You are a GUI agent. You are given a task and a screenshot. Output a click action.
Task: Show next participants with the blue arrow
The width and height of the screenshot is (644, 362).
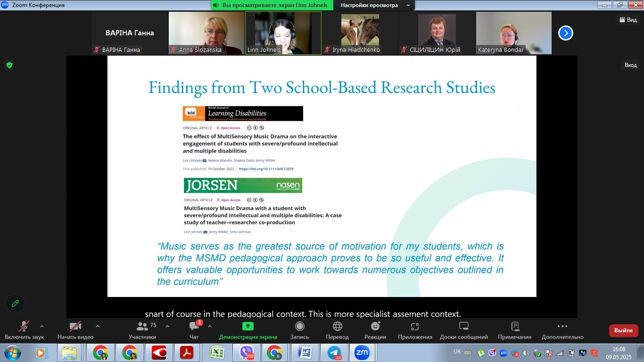[x=566, y=33]
